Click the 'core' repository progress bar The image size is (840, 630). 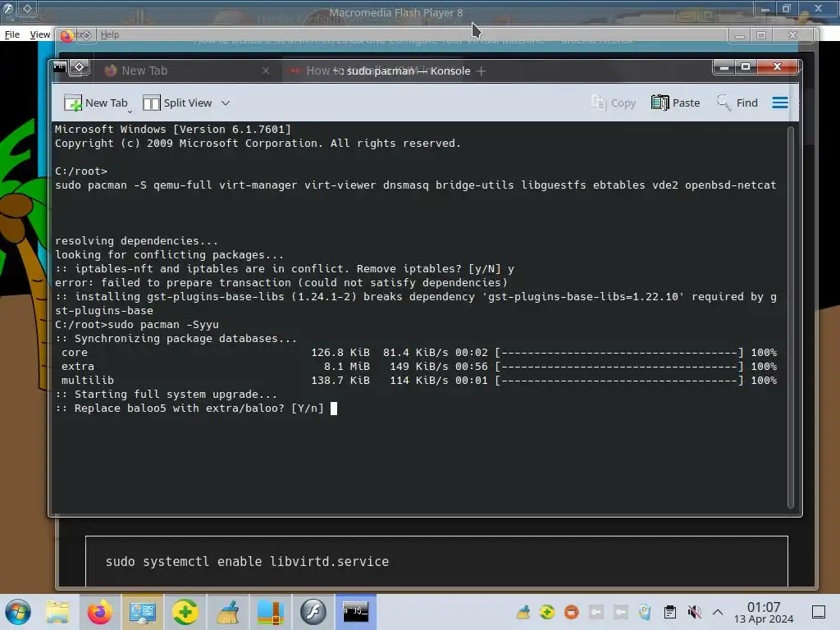click(619, 352)
